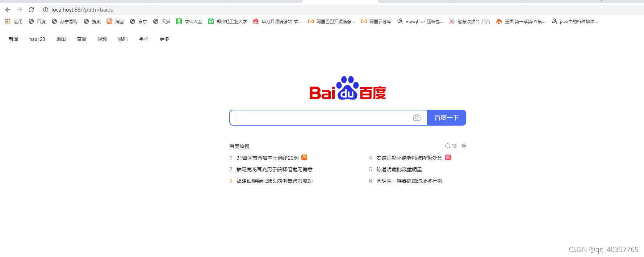644x257 pixels.
Task: Open the 百度热搜 heading link
Action: [239, 146]
